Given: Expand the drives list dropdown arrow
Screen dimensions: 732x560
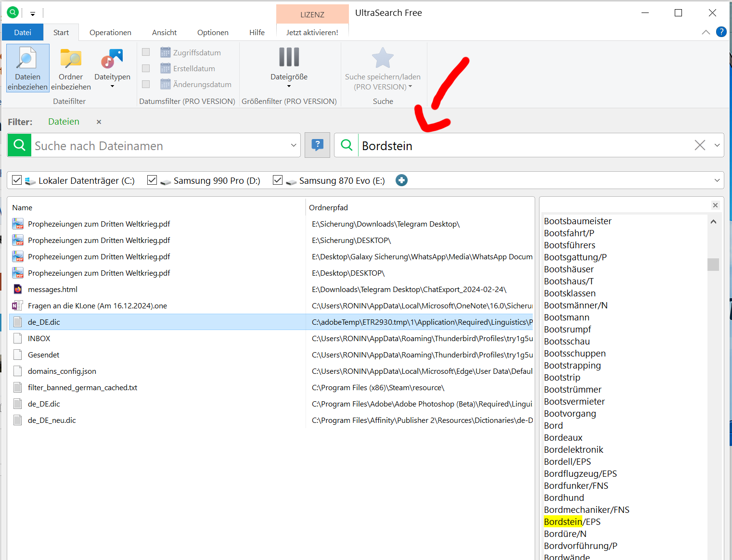Looking at the screenshot, I should [x=717, y=180].
